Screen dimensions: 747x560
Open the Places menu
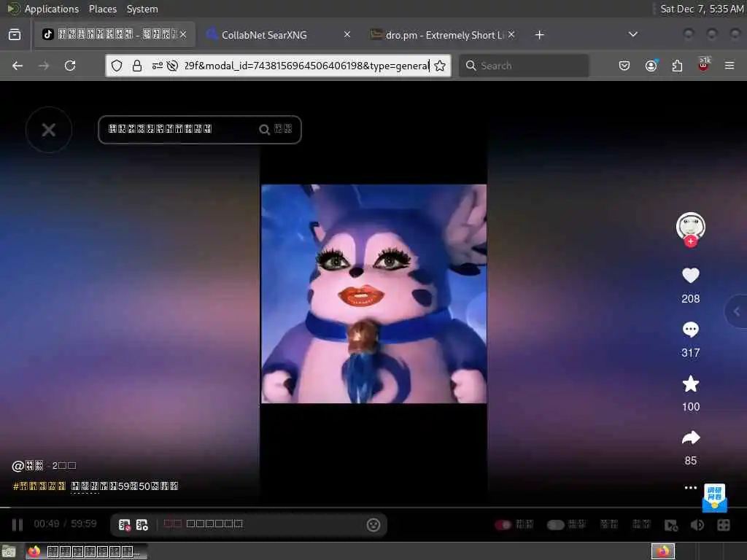click(102, 9)
